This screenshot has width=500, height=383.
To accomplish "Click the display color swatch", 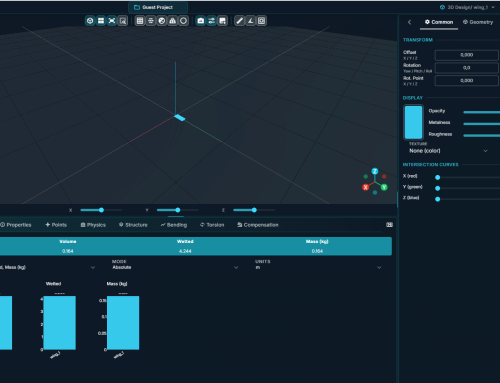I will tap(413, 122).
